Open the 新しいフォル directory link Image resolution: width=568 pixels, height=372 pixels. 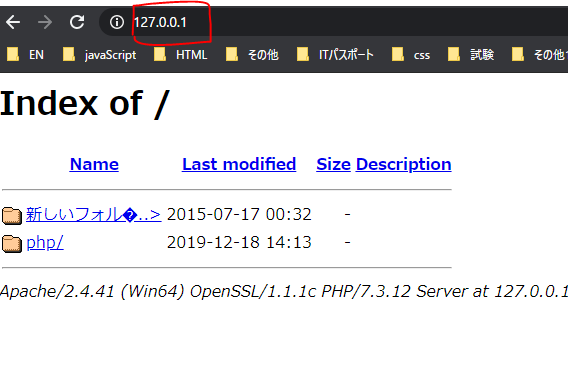tap(93, 214)
